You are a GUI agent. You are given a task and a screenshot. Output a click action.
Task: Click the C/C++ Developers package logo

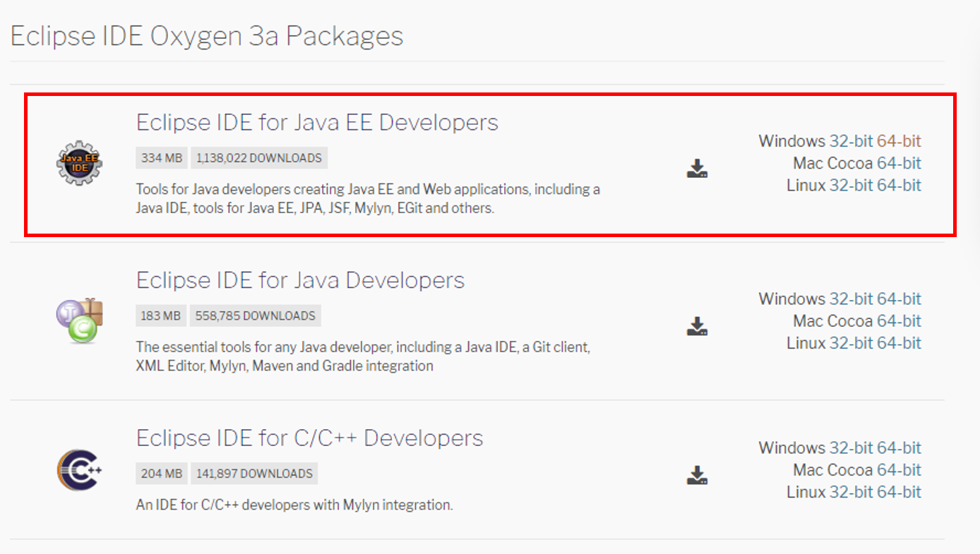point(79,469)
